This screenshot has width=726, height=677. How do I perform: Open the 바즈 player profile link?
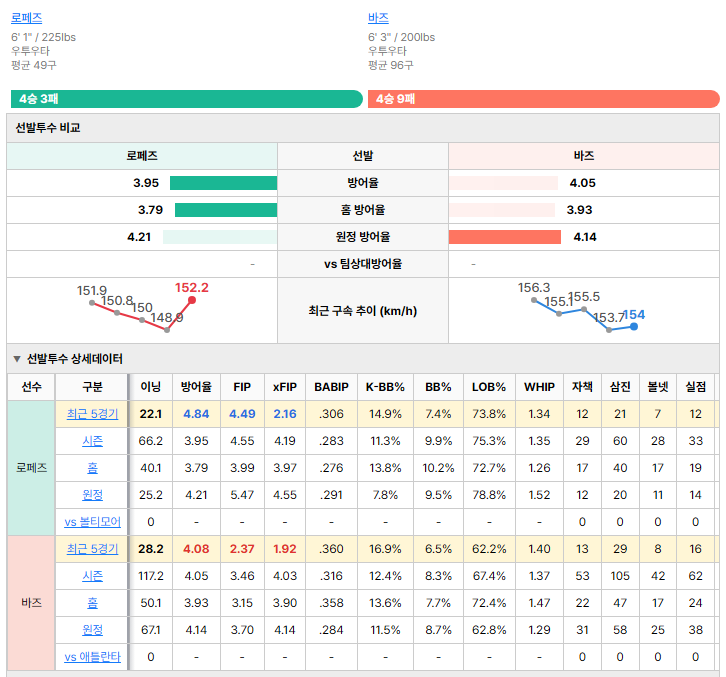tap(378, 18)
